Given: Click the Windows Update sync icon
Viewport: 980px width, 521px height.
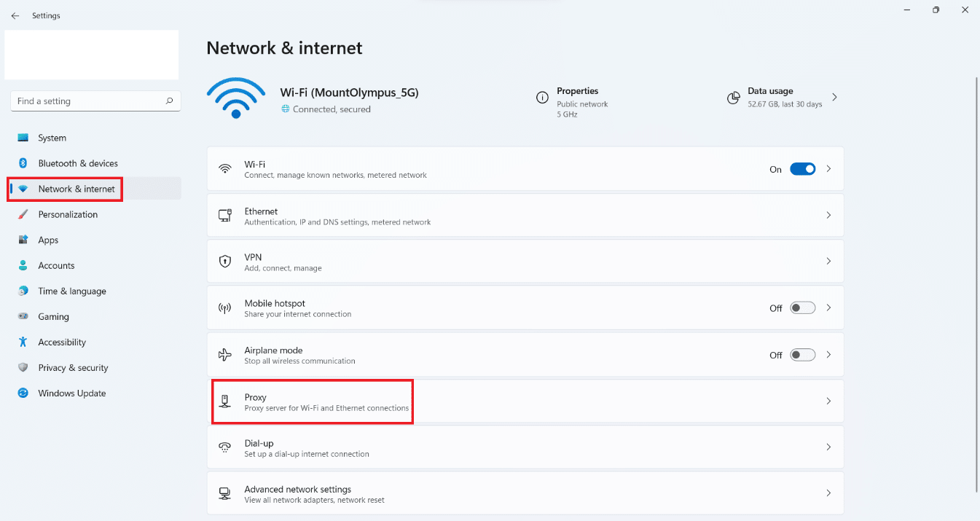Looking at the screenshot, I should tap(23, 393).
